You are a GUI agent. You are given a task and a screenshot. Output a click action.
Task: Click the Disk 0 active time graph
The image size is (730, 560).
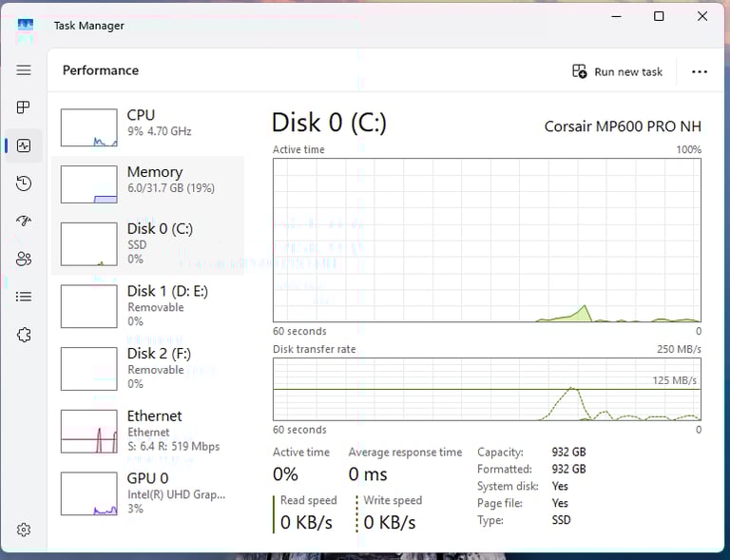click(x=487, y=241)
